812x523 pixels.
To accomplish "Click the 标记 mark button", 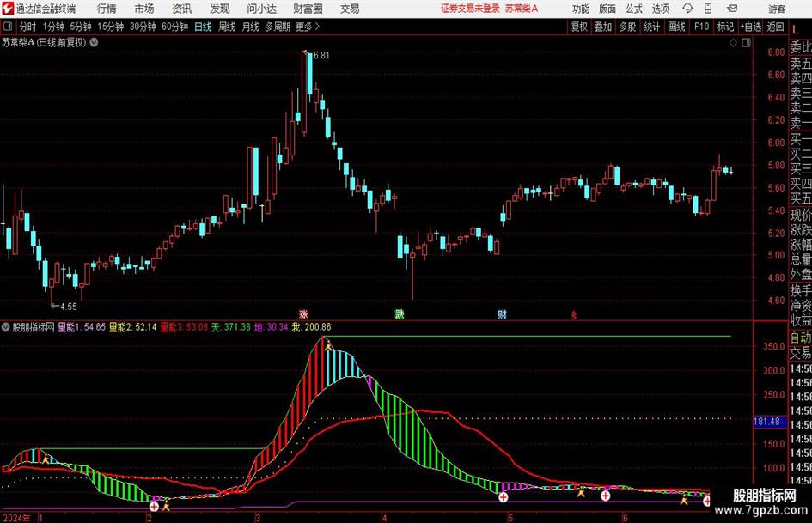I will coord(725,27).
